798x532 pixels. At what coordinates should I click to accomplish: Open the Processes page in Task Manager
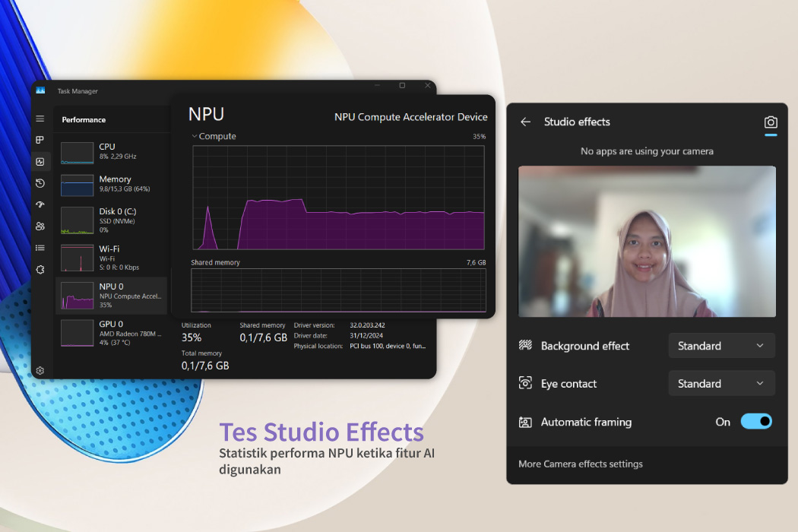[40, 140]
